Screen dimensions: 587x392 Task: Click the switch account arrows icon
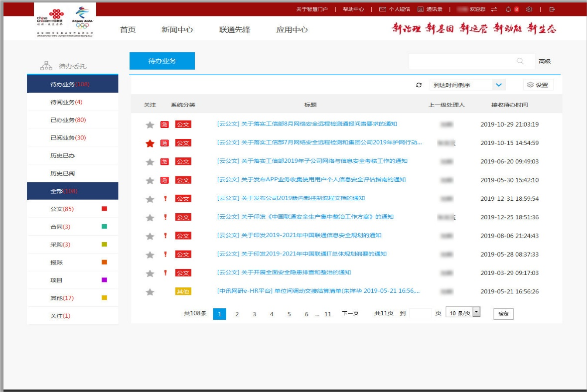494,9
